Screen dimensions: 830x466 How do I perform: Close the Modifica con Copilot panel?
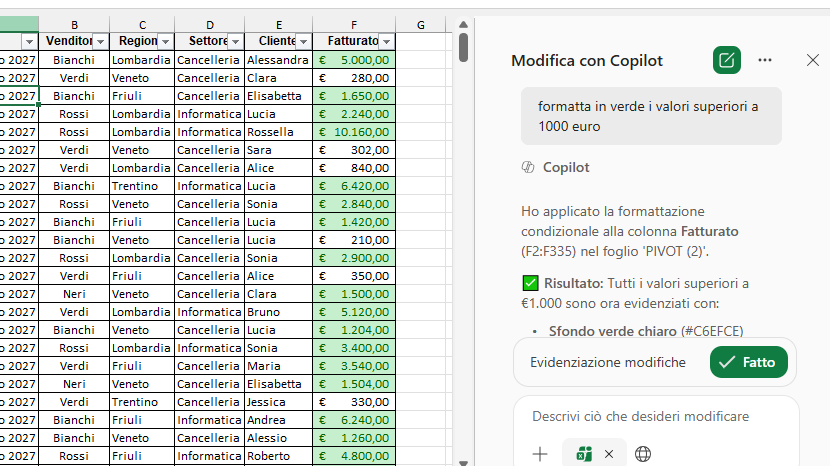coord(812,60)
